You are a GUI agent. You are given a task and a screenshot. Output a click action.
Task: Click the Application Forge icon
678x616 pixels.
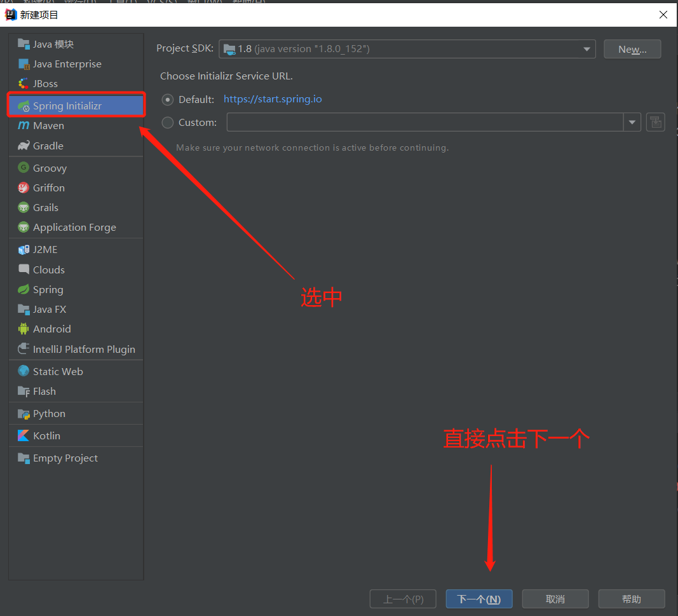pos(24,227)
